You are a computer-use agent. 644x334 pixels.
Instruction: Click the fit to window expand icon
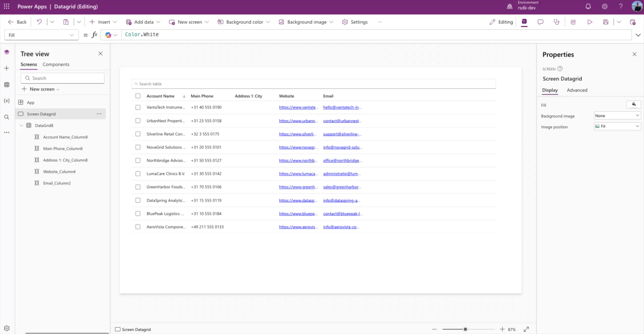(526, 329)
